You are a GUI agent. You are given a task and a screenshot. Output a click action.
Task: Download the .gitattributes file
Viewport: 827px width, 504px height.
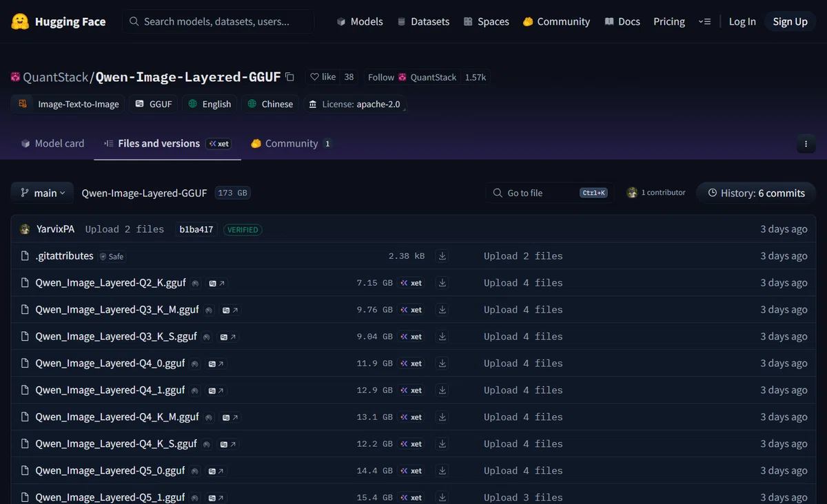pyautogui.click(x=442, y=256)
